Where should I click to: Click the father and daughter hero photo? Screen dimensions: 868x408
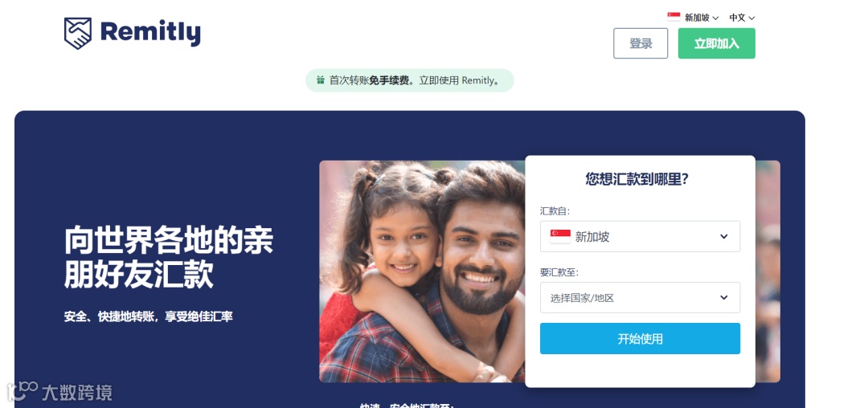(422, 271)
